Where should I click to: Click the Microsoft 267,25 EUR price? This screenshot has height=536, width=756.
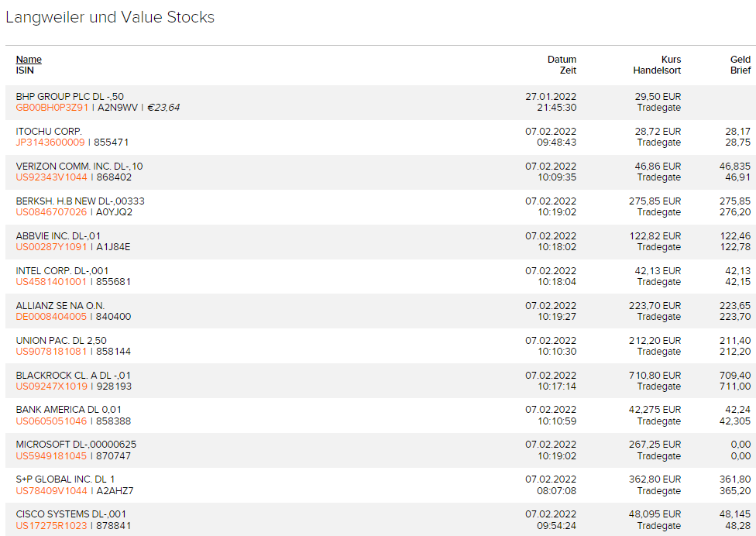click(655, 445)
